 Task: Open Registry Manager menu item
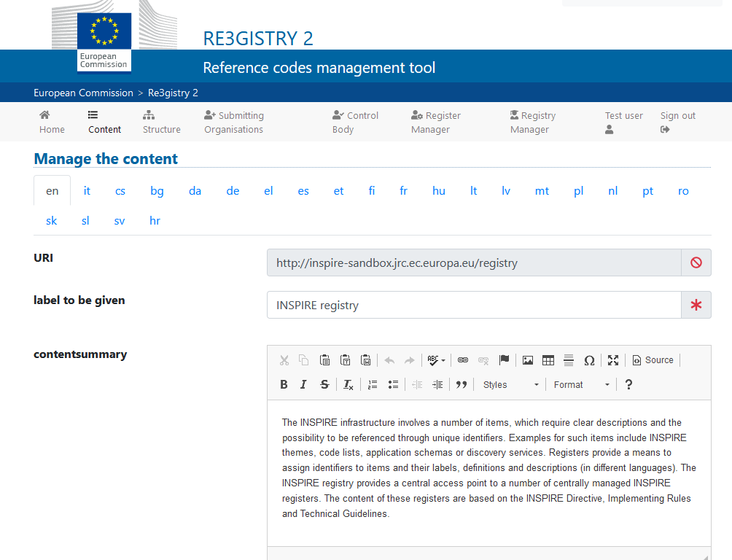pyautogui.click(x=533, y=122)
